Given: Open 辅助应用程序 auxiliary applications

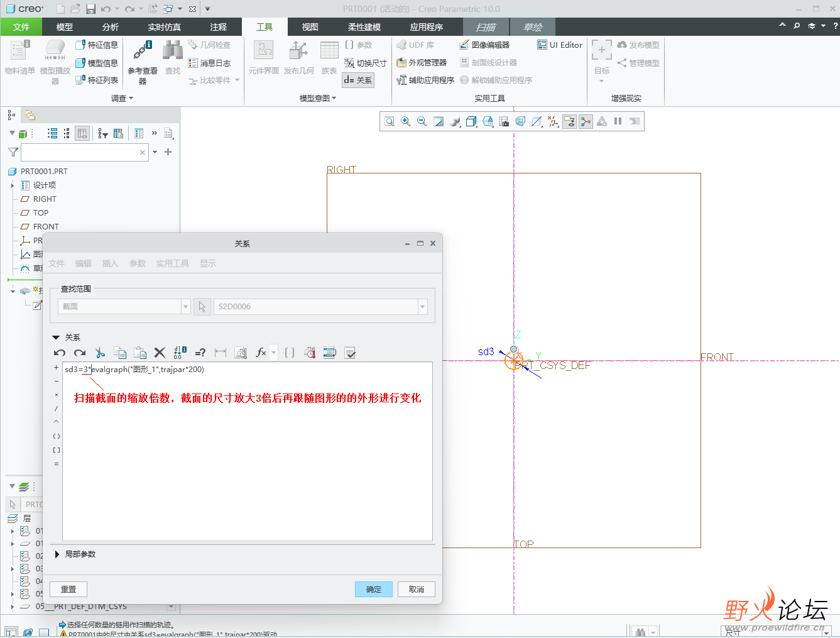Looking at the screenshot, I should 425,80.
